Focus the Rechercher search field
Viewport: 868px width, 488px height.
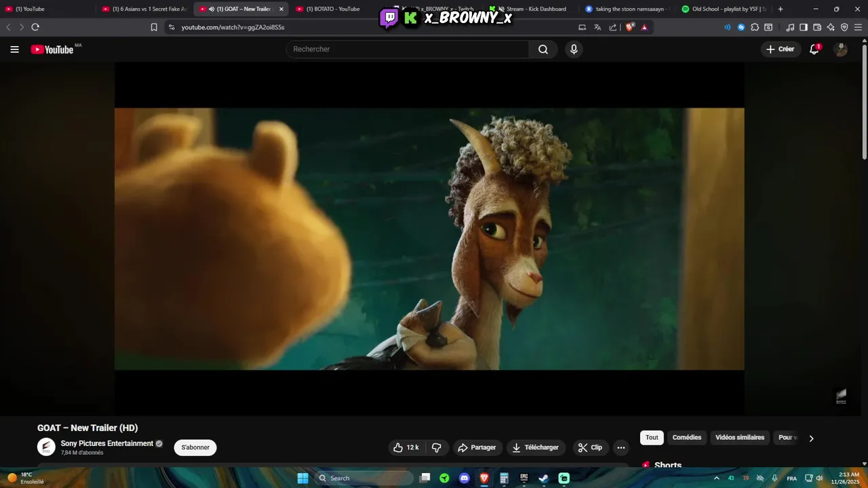point(407,49)
